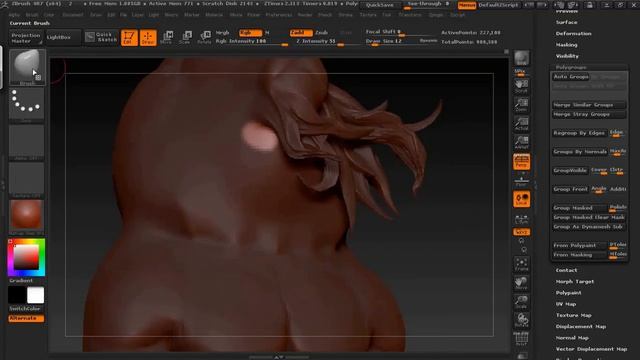The image size is (640, 360).
Task: Activate the Edit mode button
Action: coord(129,38)
